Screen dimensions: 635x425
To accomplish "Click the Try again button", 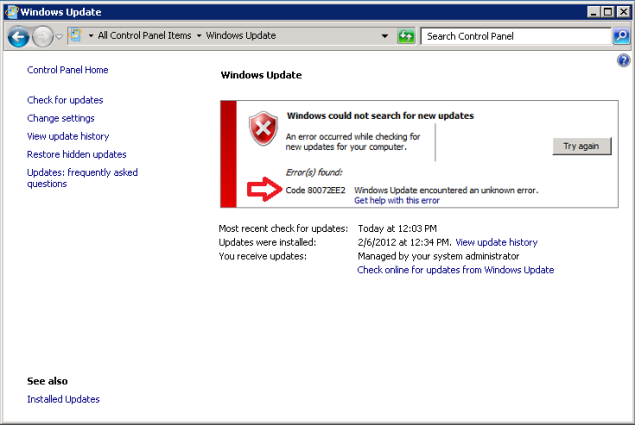I will pos(582,146).
